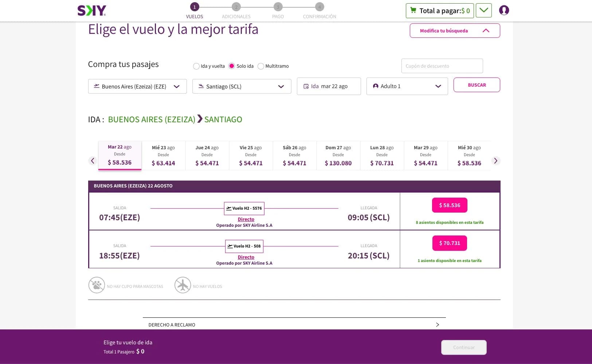Click the Santiago route heading text
This screenshot has width=592, height=364.
coord(223,119)
